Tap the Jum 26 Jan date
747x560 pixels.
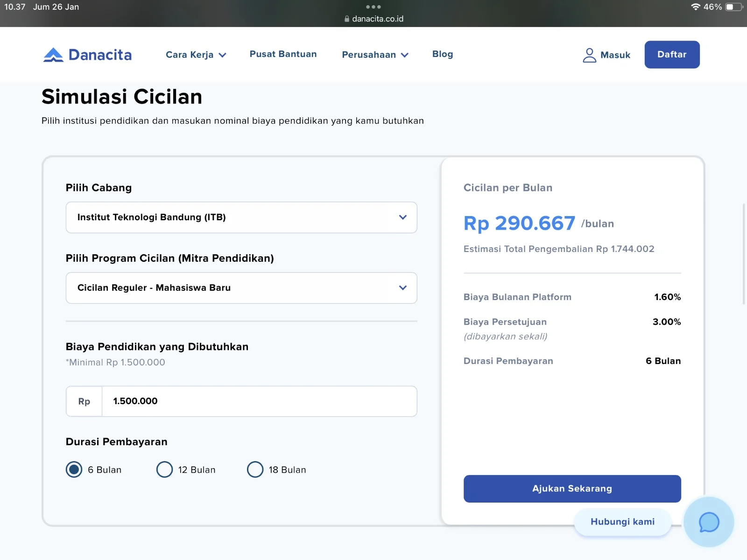[x=56, y=7]
